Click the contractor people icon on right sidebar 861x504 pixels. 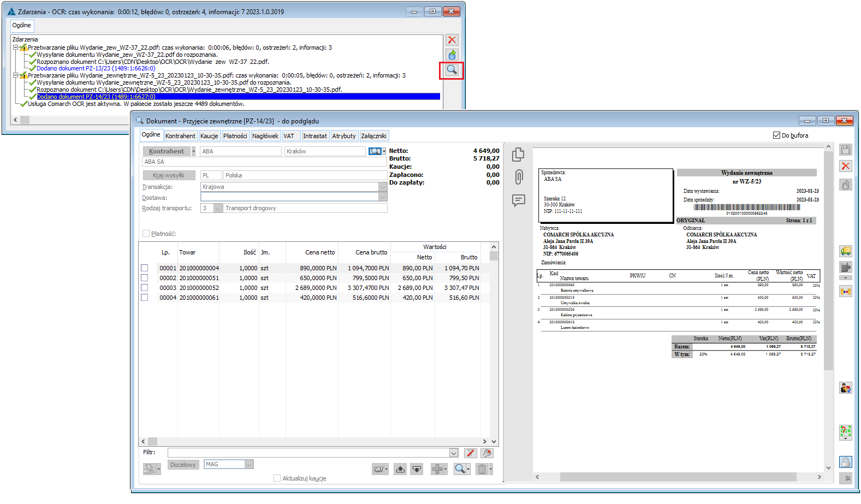pyautogui.click(x=846, y=388)
